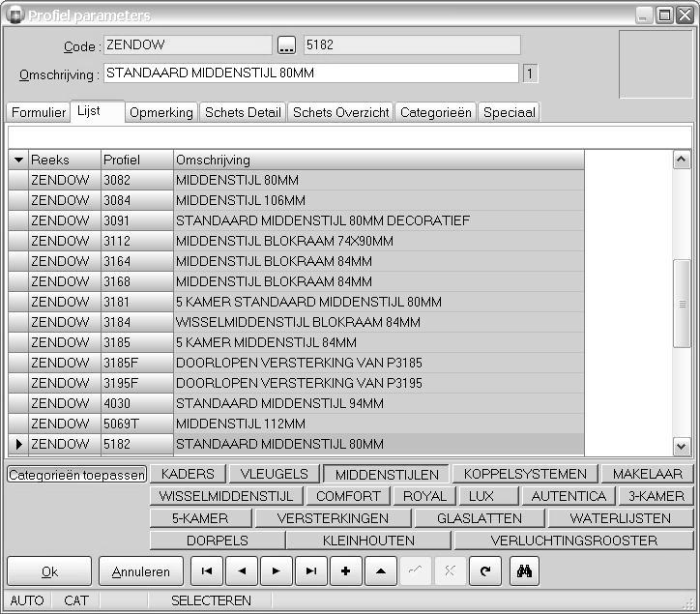Toggle the MAKELAAR category filter

pyautogui.click(x=648, y=474)
